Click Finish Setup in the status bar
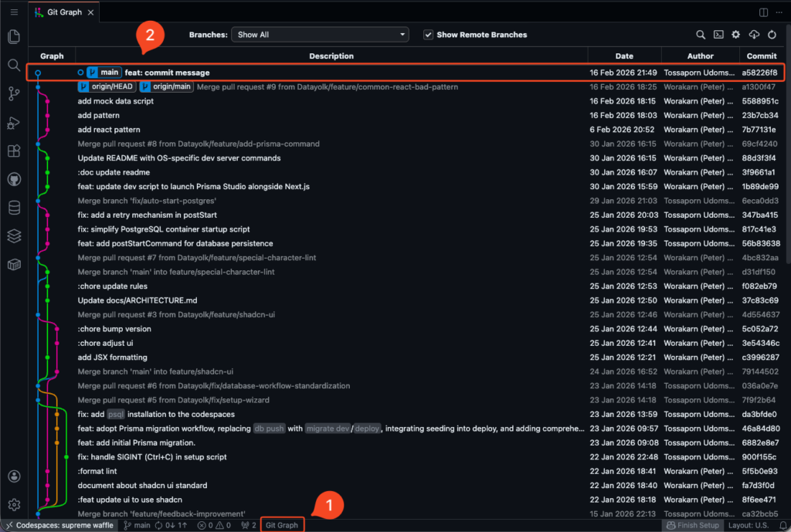Image resolution: width=791 pixels, height=532 pixels. pyautogui.click(x=692, y=525)
